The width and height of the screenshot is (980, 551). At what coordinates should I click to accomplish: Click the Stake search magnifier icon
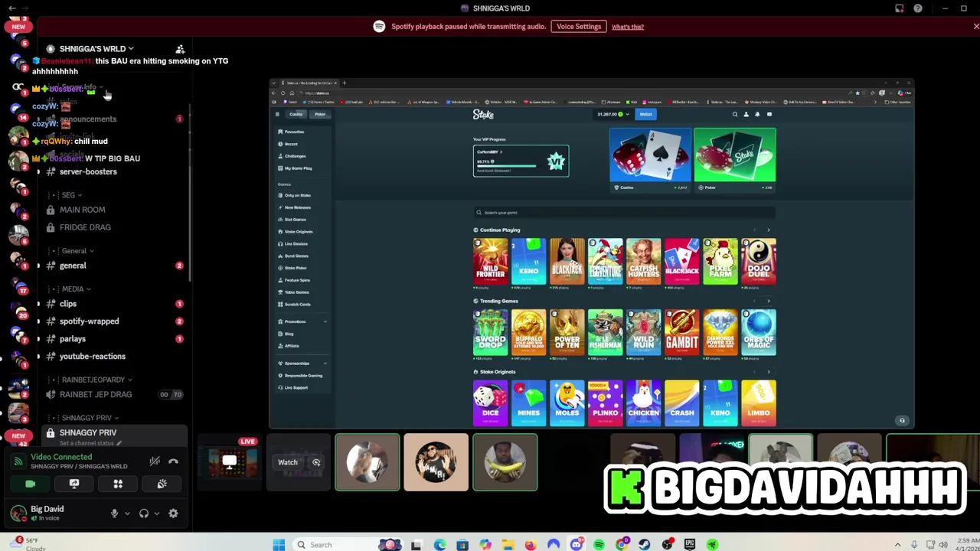tap(734, 114)
